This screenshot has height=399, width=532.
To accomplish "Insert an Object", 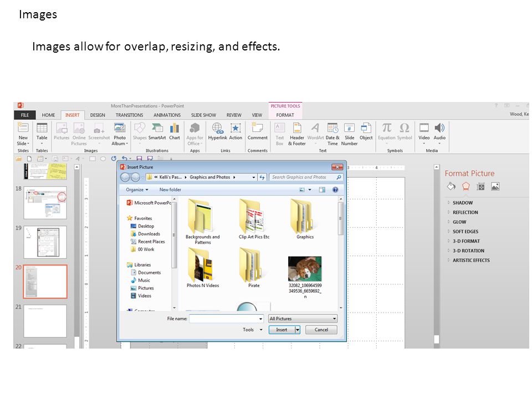I will (x=366, y=131).
